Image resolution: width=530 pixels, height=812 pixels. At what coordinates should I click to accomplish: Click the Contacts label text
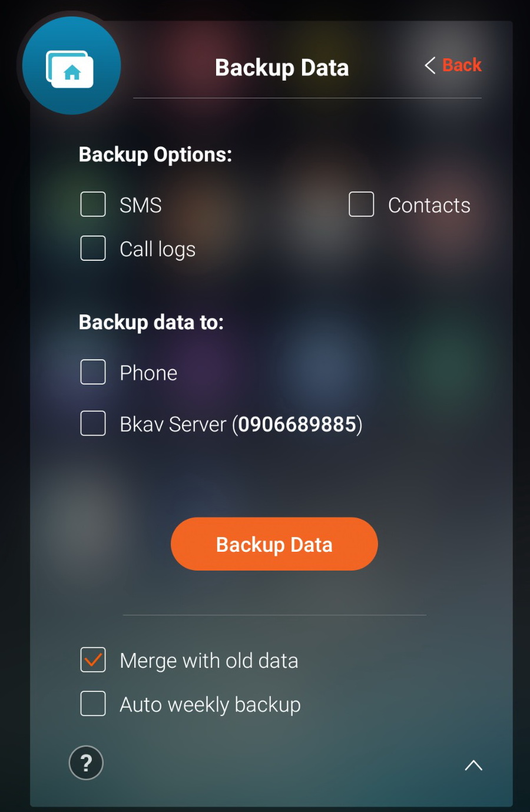(x=429, y=205)
